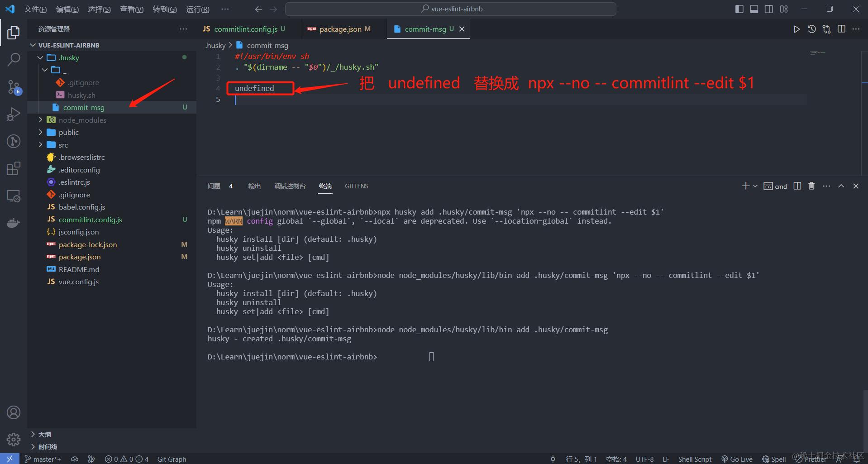Open the 编辑(E) menu
This screenshot has width=868, height=464.
67,9
